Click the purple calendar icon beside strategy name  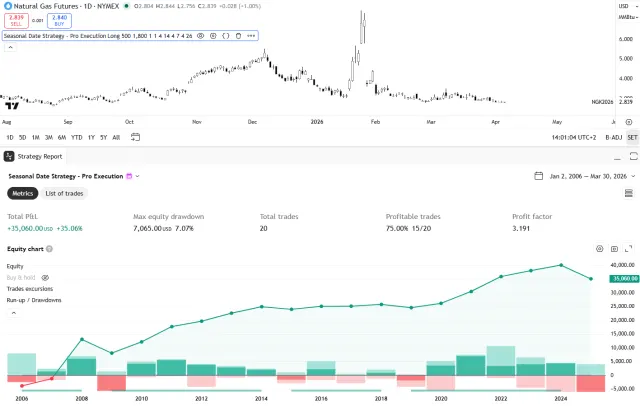pos(129,176)
